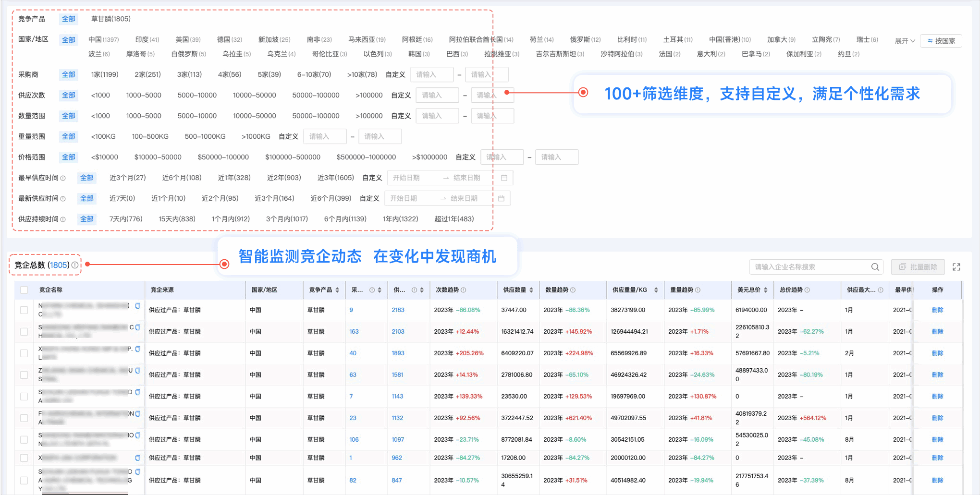Delete the first company row via 删除 link

(938, 310)
